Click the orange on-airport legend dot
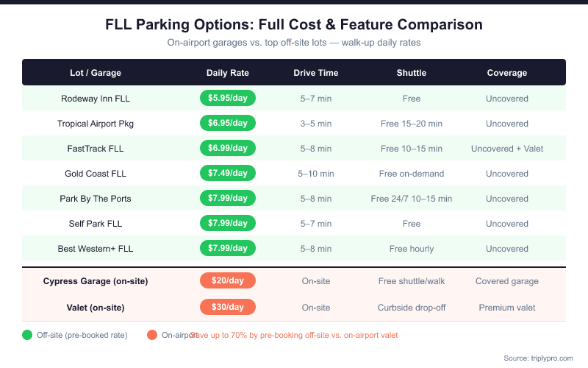 coord(152,335)
